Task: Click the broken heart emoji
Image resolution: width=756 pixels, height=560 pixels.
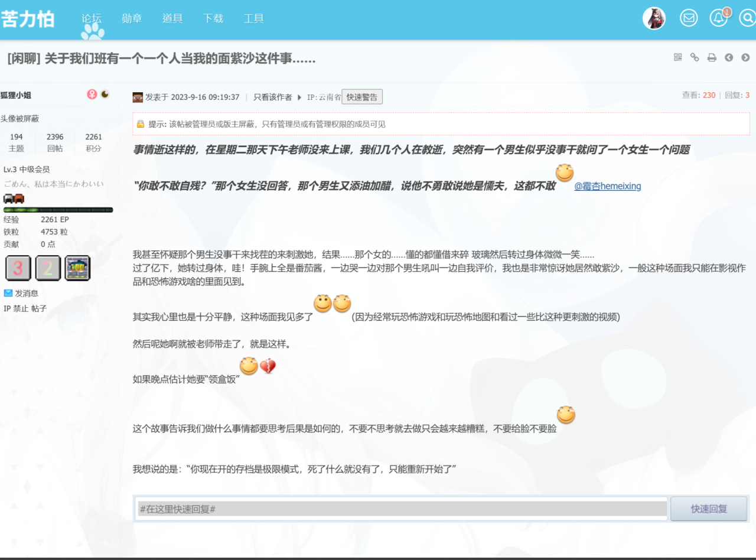Action: pos(268,366)
